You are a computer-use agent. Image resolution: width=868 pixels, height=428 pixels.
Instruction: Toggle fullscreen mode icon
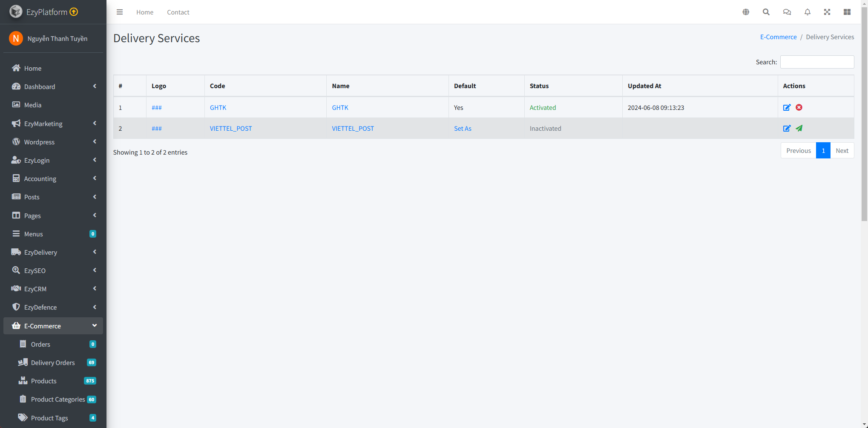(x=827, y=12)
